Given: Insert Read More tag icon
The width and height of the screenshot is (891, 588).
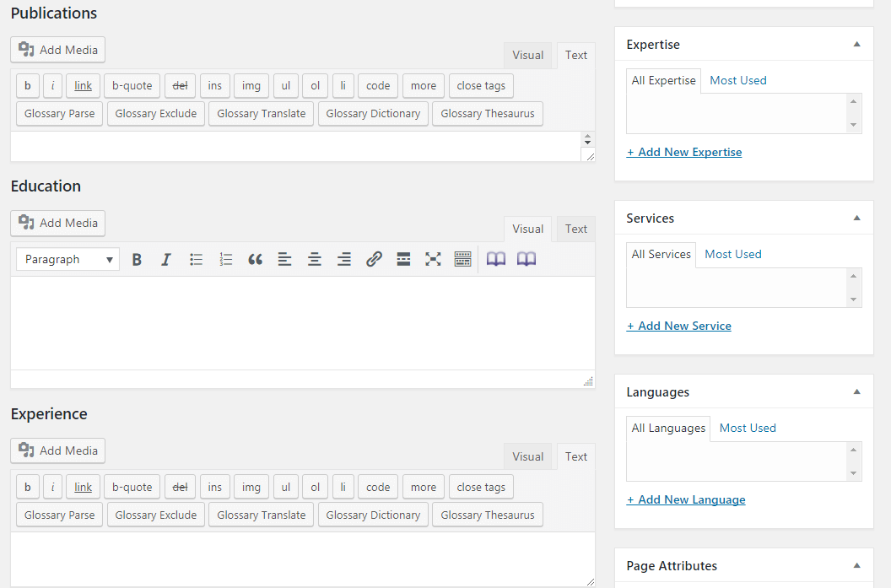Looking at the screenshot, I should [403, 260].
